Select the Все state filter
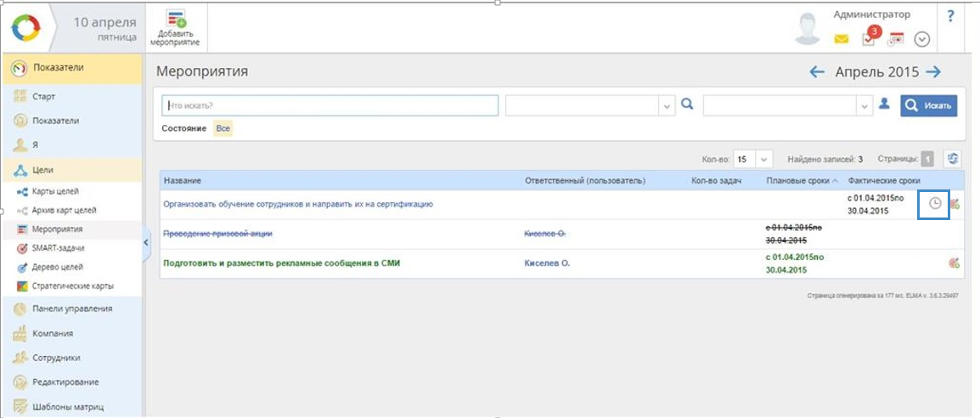The height and width of the screenshot is (418, 980). pos(222,128)
